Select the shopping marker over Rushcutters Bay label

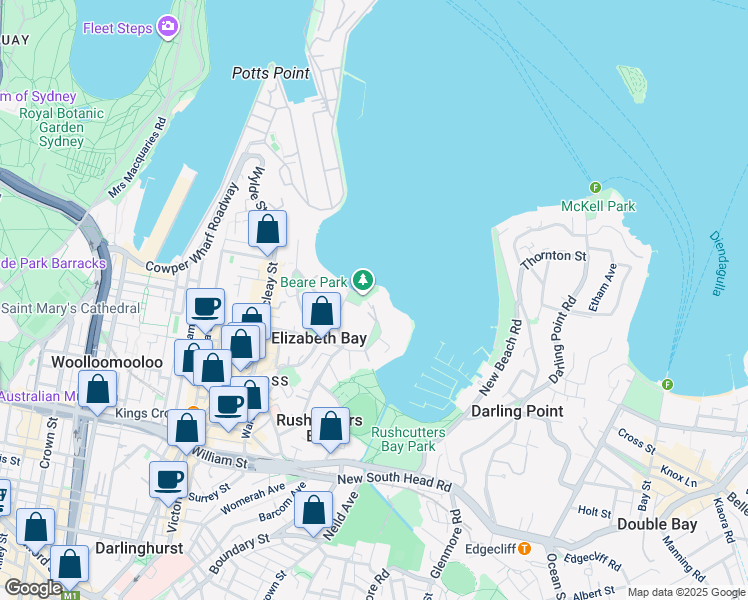(x=330, y=427)
